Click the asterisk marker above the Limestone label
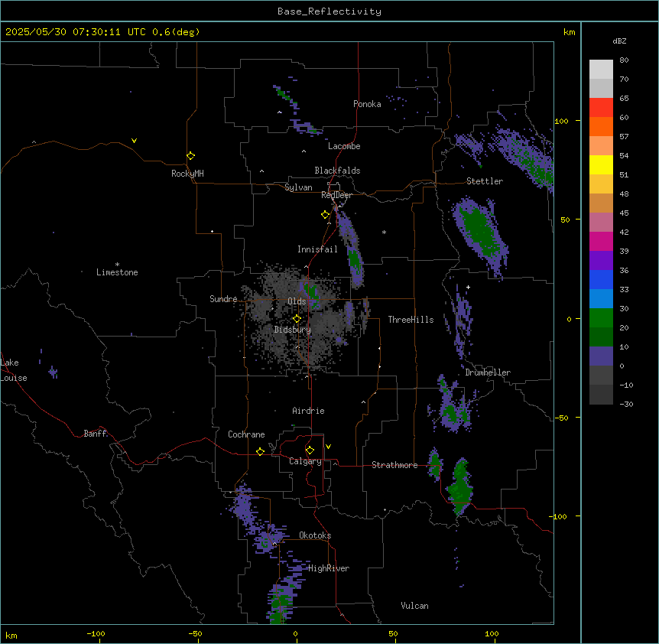The image size is (659, 644). pyautogui.click(x=117, y=265)
